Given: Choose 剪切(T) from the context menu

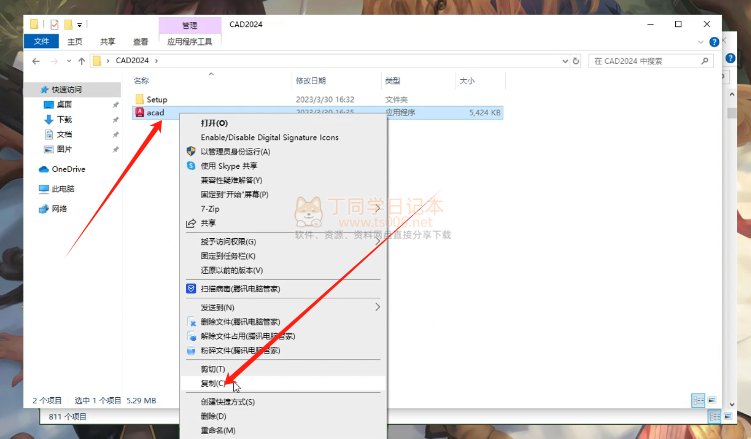Looking at the screenshot, I should click(284, 369).
